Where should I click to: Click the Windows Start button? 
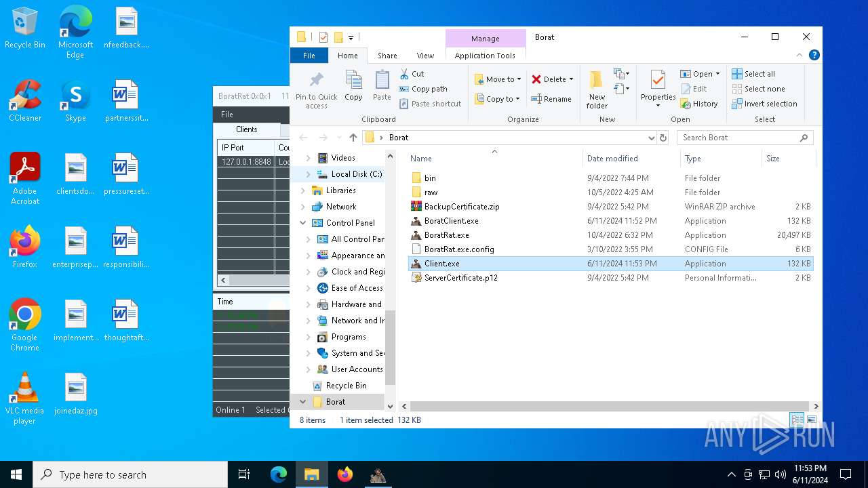pyautogui.click(x=16, y=474)
